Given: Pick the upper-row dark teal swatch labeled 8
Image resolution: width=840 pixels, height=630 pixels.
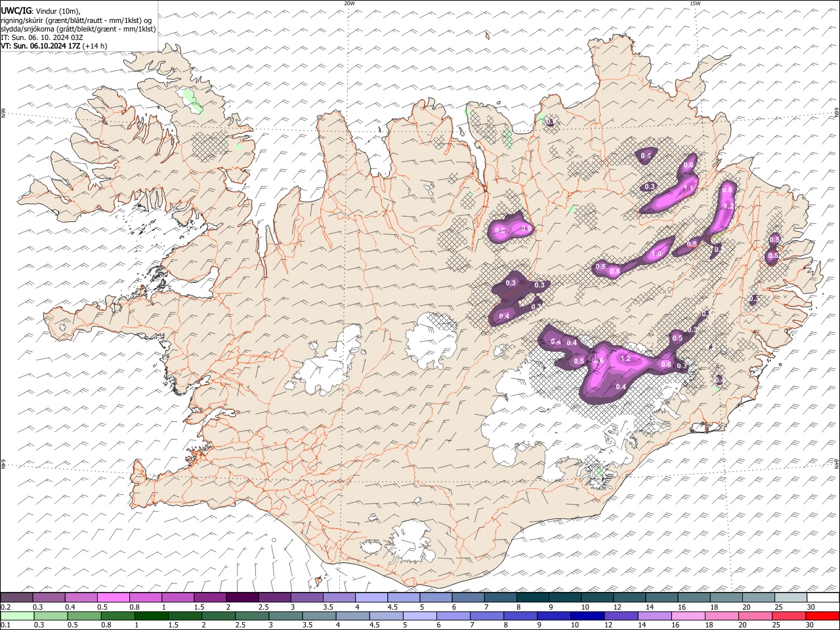Looking at the screenshot, I should (x=532, y=597).
